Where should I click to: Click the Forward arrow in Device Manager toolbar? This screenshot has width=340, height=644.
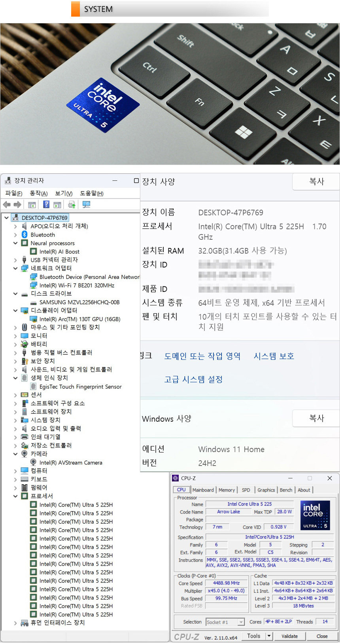pyautogui.click(x=17, y=205)
